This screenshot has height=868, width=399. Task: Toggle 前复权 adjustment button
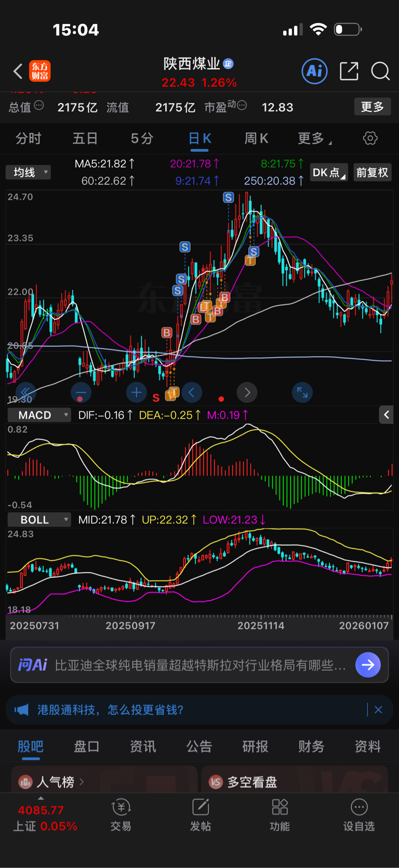372,172
